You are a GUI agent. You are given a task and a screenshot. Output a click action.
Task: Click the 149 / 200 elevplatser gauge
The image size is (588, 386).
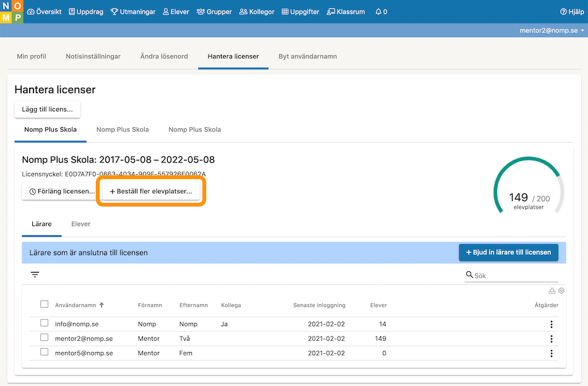pyautogui.click(x=529, y=186)
